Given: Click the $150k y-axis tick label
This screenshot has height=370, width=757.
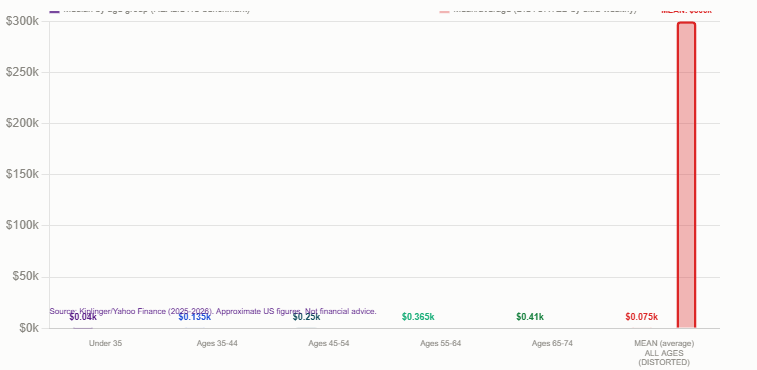Looking at the screenshot, I should pyautogui.click(x=22, y=174).
